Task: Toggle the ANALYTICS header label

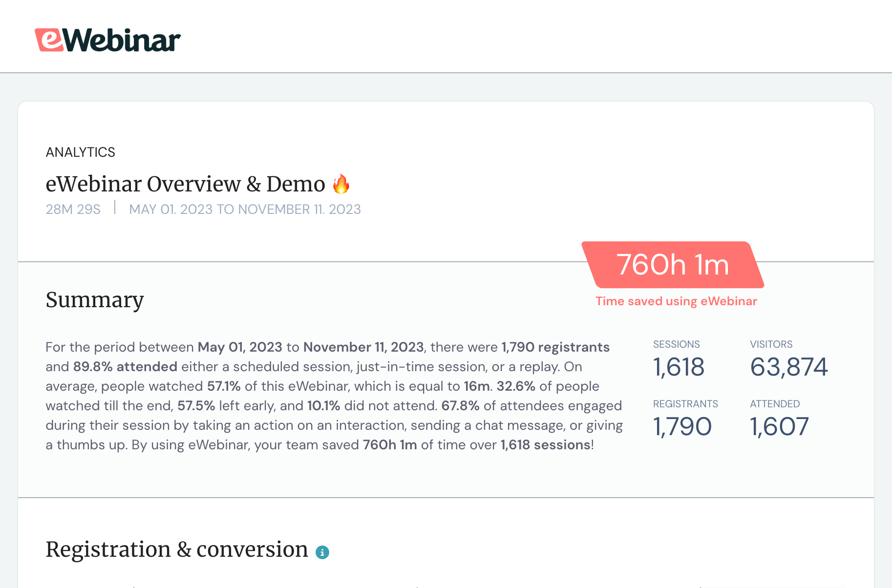Action: 80,152
